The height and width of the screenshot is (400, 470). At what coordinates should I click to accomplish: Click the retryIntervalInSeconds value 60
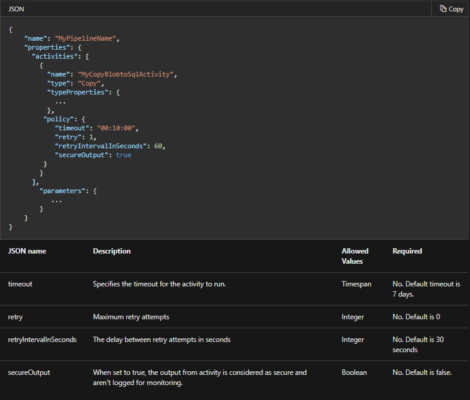click(158, 146)
